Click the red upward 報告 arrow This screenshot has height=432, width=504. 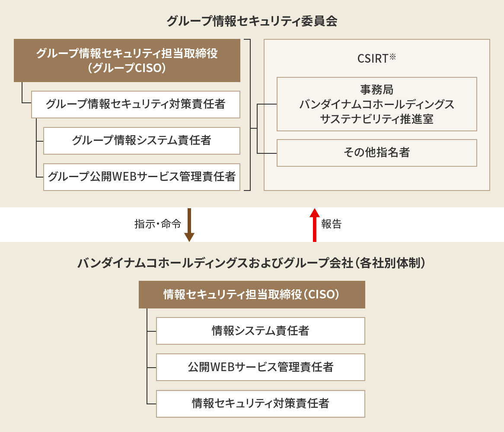[x=315, y=225]
